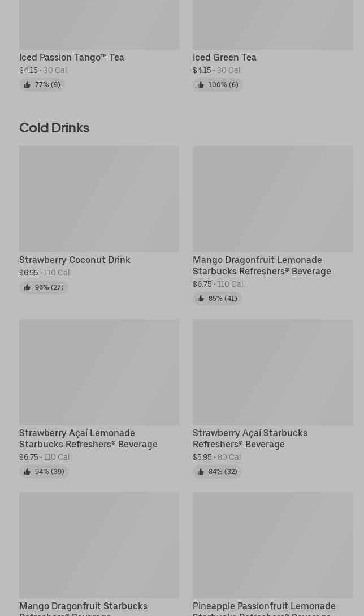Open the Strawberry Coconut Drink title link
The height and width of the screenshot is (616, 364).
click(x=75, y=260)
